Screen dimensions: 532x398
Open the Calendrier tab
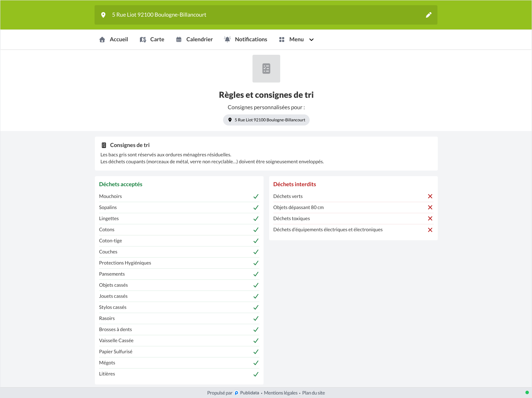coord(194,40)
